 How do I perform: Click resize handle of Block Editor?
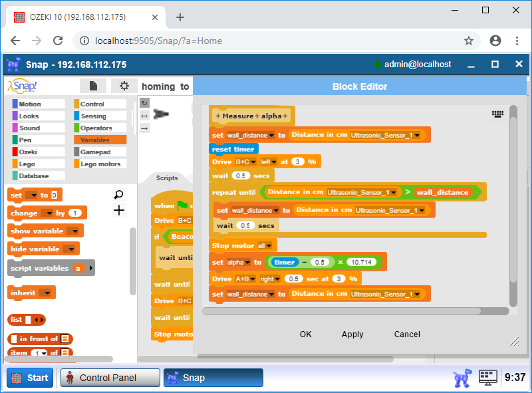pyautogui.click(x=514, y=341)
